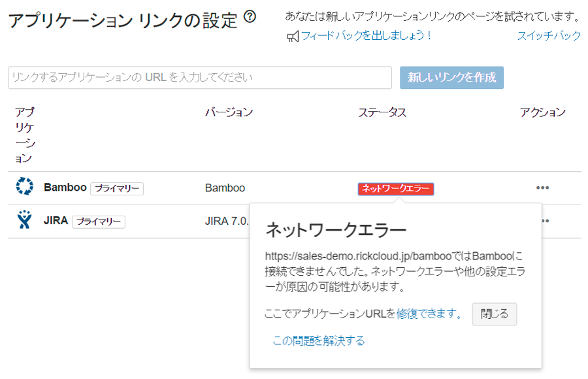The width and height of the screenshot is (588, 379).
Task: Open the フィードバックを出しましょう link
Action: tap(366, 36)
